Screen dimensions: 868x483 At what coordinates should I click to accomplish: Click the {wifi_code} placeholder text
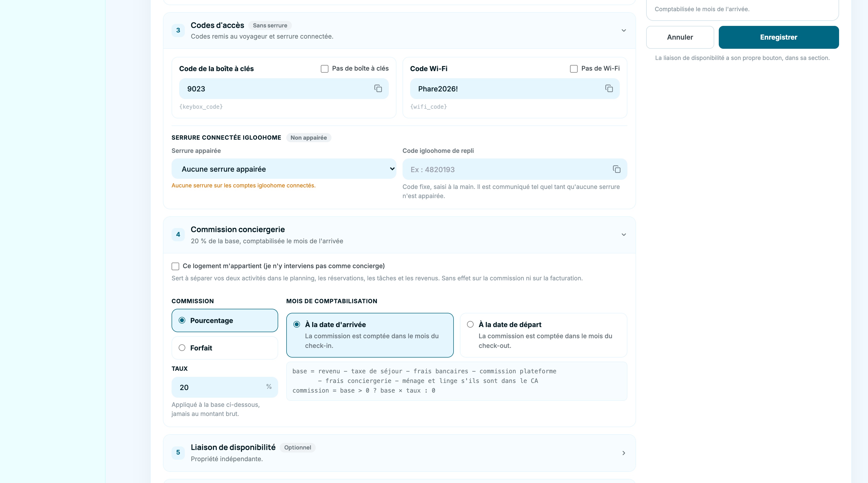[428, 106]
